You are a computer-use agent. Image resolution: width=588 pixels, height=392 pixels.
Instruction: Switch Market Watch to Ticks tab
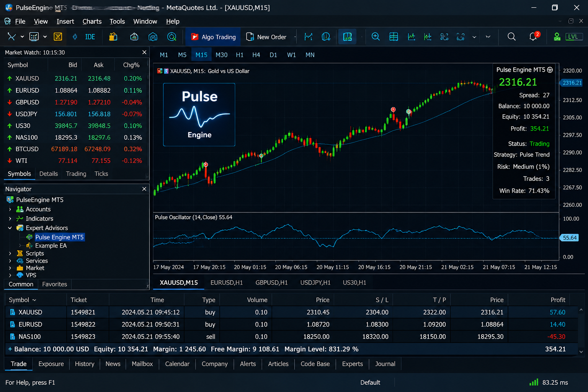click(x=101, y=174)
